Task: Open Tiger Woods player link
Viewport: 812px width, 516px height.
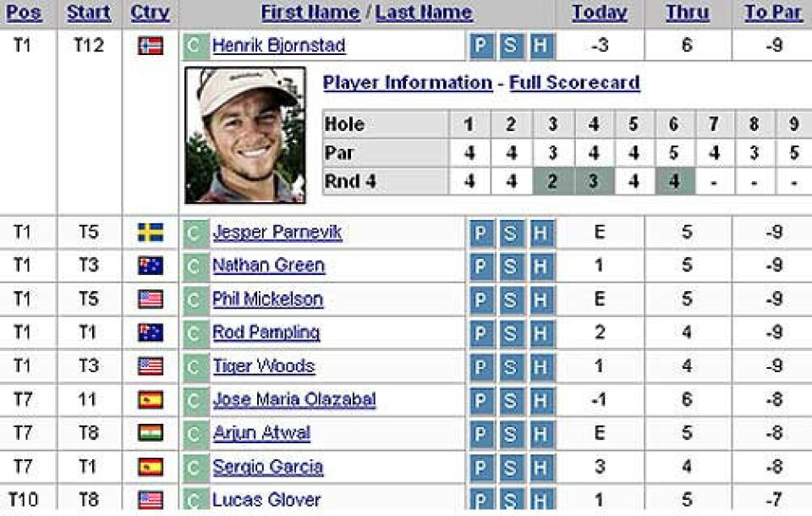Action: (264, 366)
